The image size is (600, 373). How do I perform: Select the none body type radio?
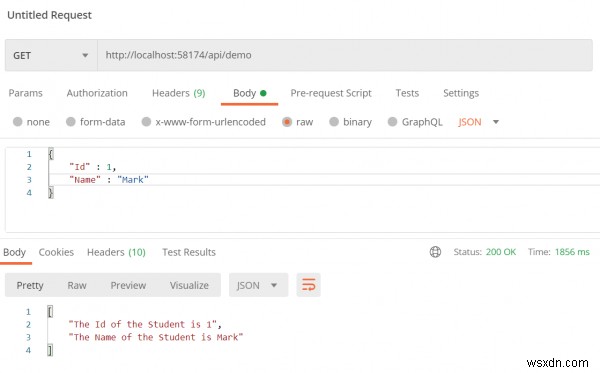coord(18,122)
